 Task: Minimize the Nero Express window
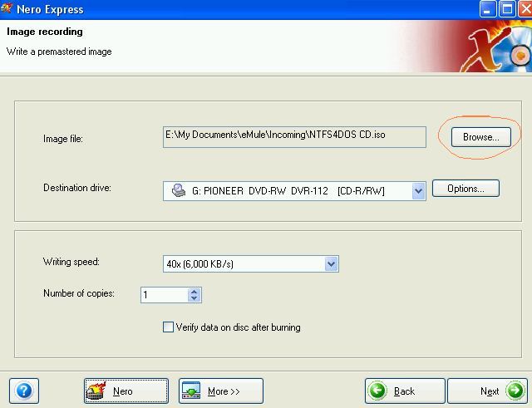tap(488, 9)
